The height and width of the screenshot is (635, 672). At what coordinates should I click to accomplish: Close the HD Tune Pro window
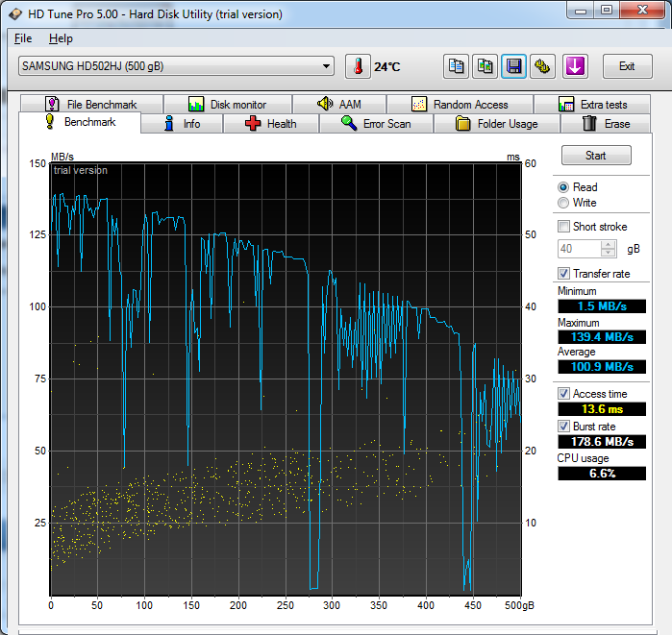coord(642,10)
